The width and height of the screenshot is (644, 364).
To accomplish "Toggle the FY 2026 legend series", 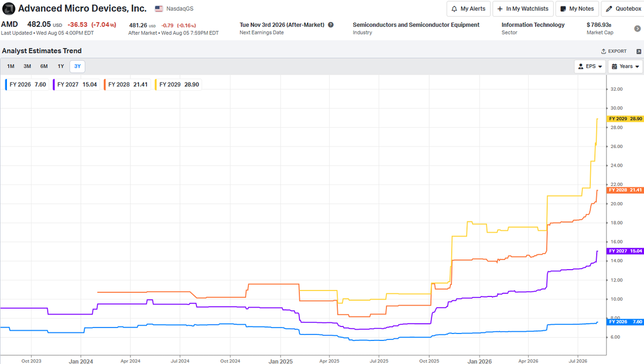I will [27, 84].
